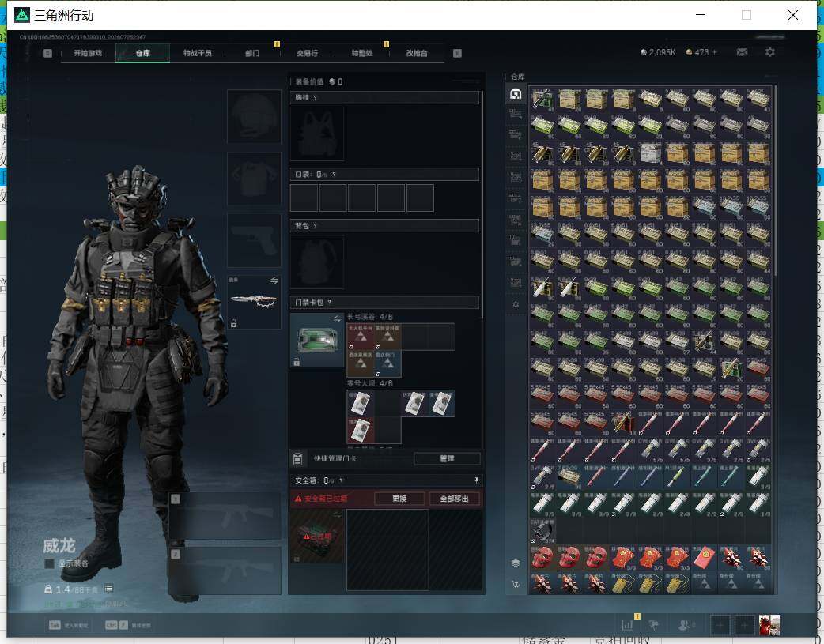Click the 更换 safe box button
This screenshot has height=644, width=824.
click(399, 499)
